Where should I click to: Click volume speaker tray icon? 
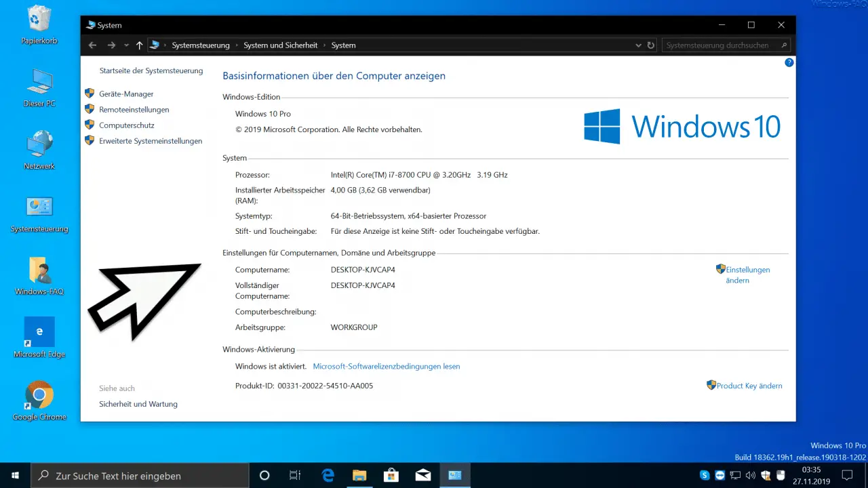[x=749, y=475]
